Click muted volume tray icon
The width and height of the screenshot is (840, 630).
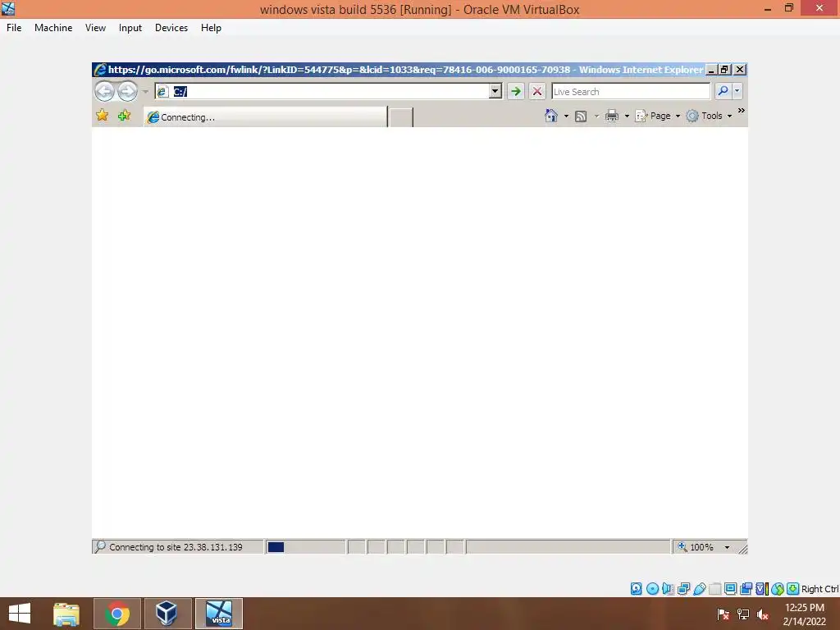763,614
